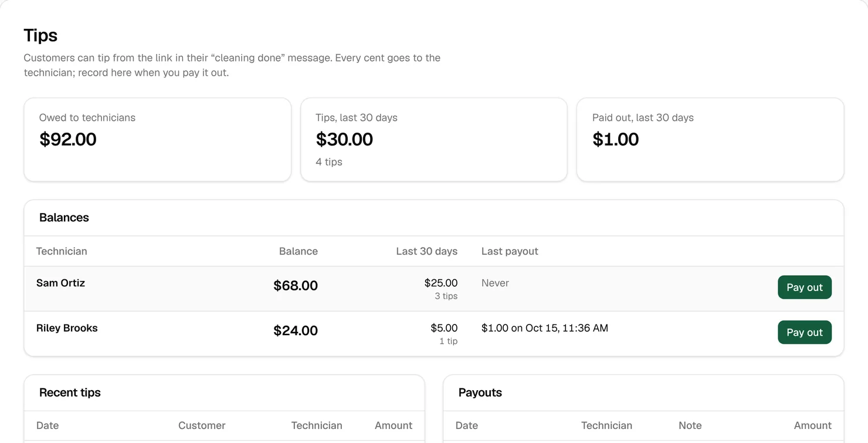Pay out Sam Ortiz's tip balance
This screenshot has width=868, height=443.
pos(805,288)
